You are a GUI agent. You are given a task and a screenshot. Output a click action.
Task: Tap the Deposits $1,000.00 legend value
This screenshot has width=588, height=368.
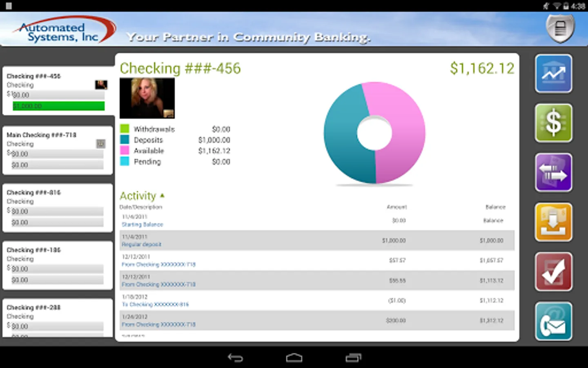coord(214,140)
